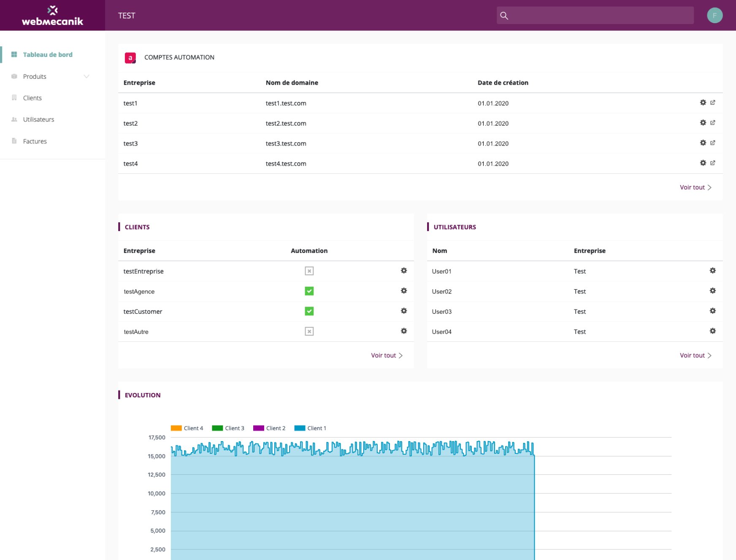
Task: Open settings gear for User02
Action: pyautogui.click(x=713, y=291)
